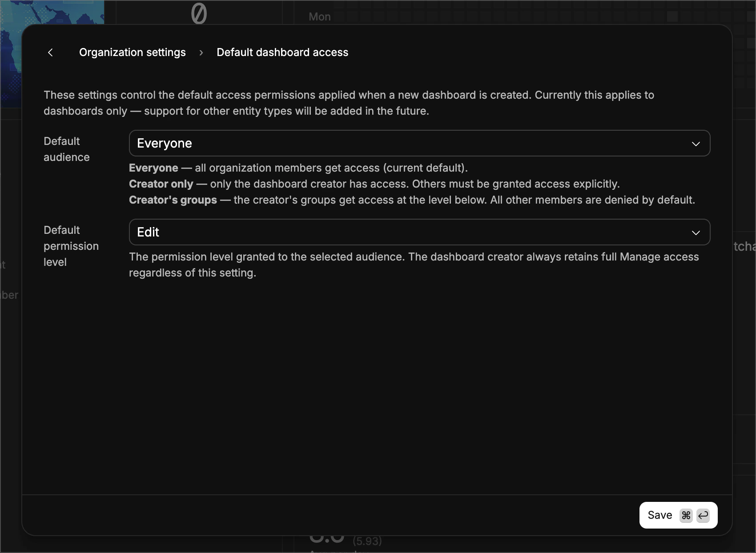Click the slashed-zero icon in the top bar
The image size is (756, 553).
pos(198,13)
